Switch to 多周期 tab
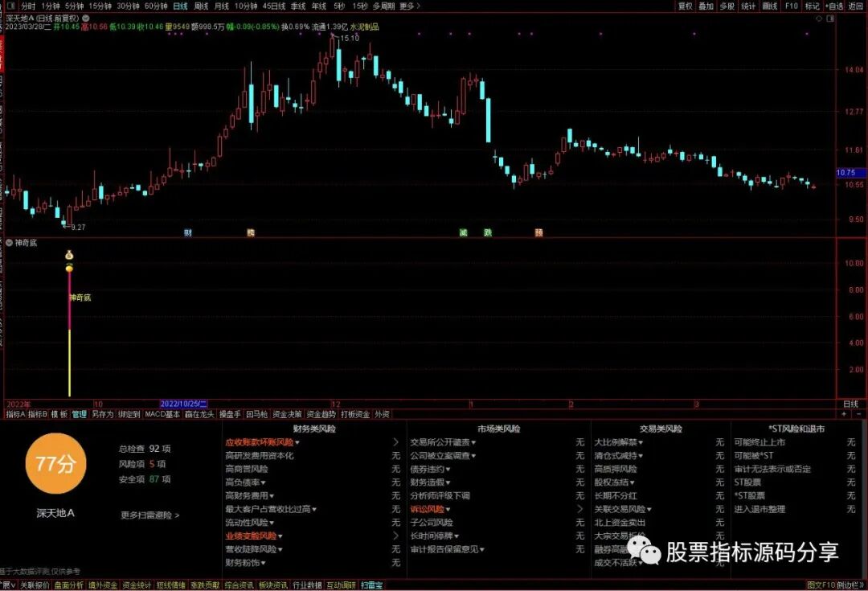This screenshot has height=591, width=868. point(383,6)
